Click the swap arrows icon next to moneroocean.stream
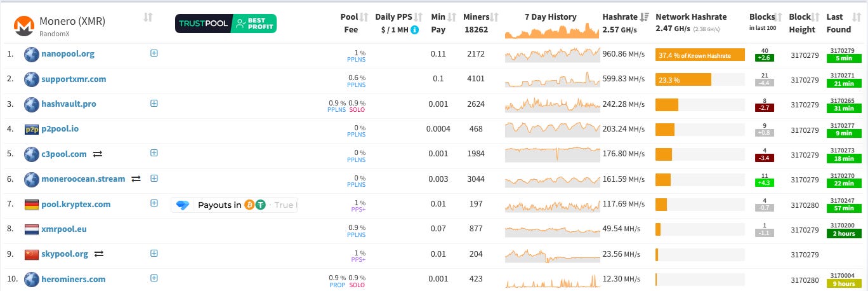 click(x=136, y=179)
